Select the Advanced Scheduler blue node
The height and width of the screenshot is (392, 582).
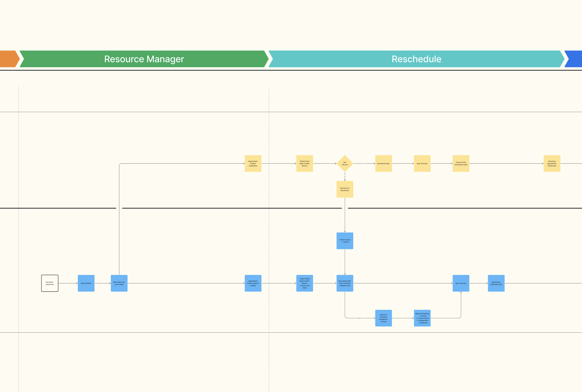pyautogui.click(x=384, y=318)
